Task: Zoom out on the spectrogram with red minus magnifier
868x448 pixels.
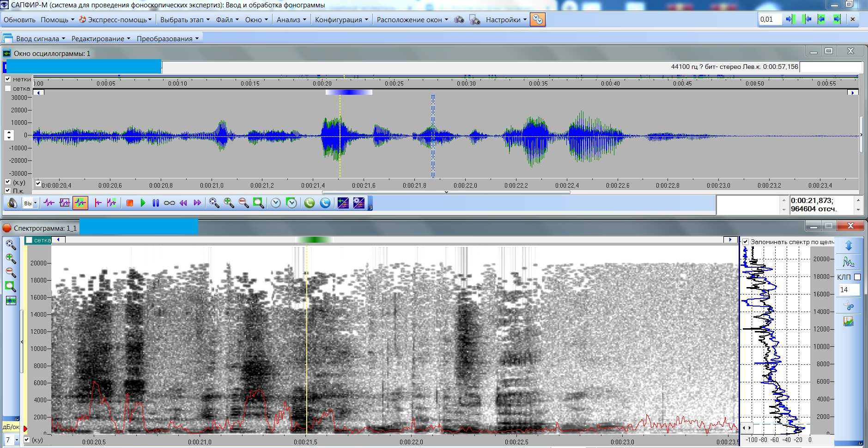Action: coord(11,272)
